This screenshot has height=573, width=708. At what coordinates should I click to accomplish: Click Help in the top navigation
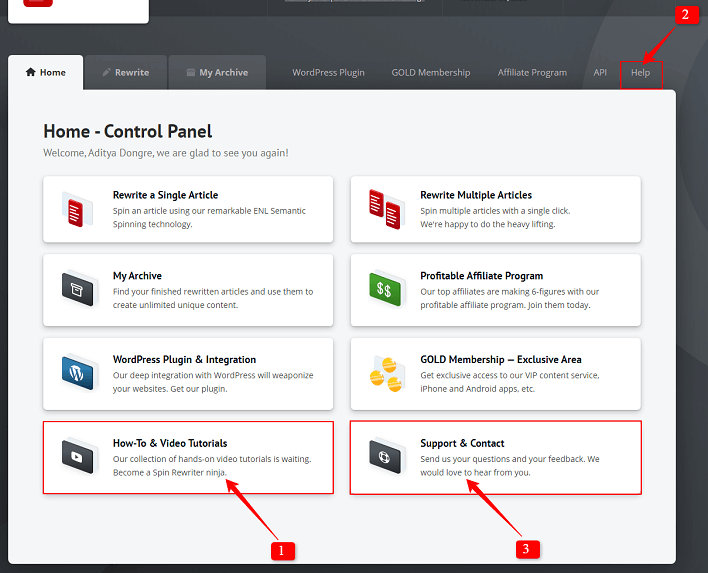pyautogui.click(x=640, y=73)
